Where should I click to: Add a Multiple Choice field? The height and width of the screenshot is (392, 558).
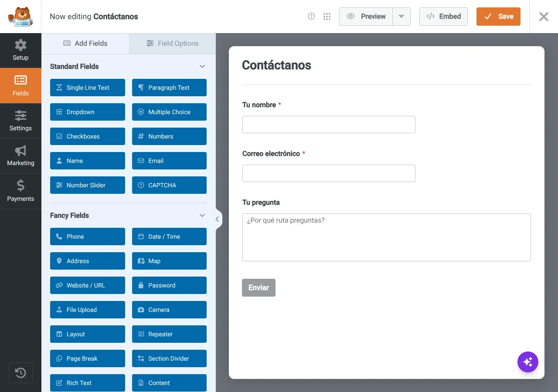(x=169, y=112)
